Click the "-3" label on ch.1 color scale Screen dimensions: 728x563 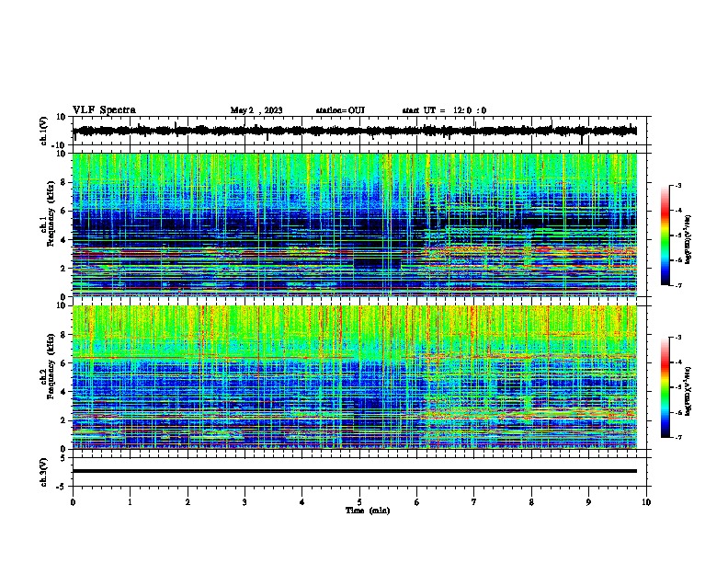click(677, 185)
